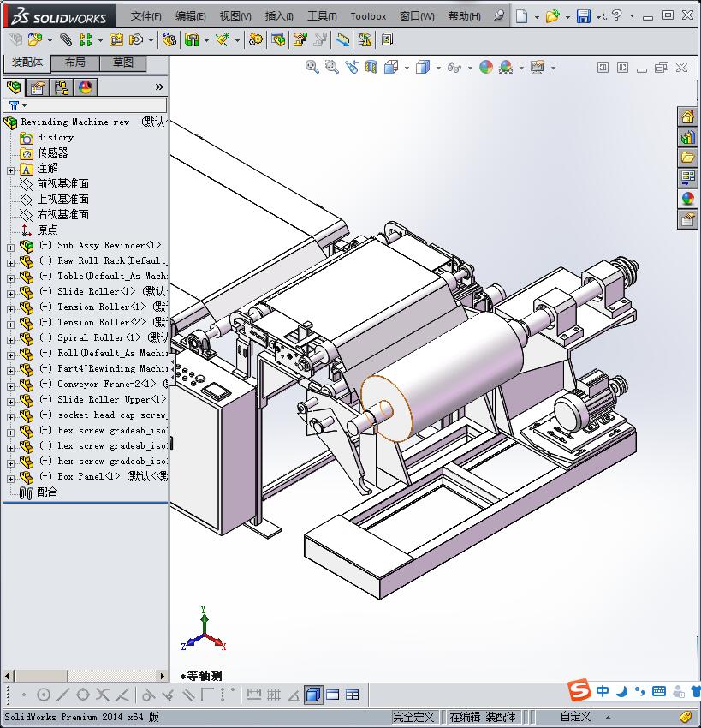Expand the FeatureManager panel double chevron

[159, 87]
